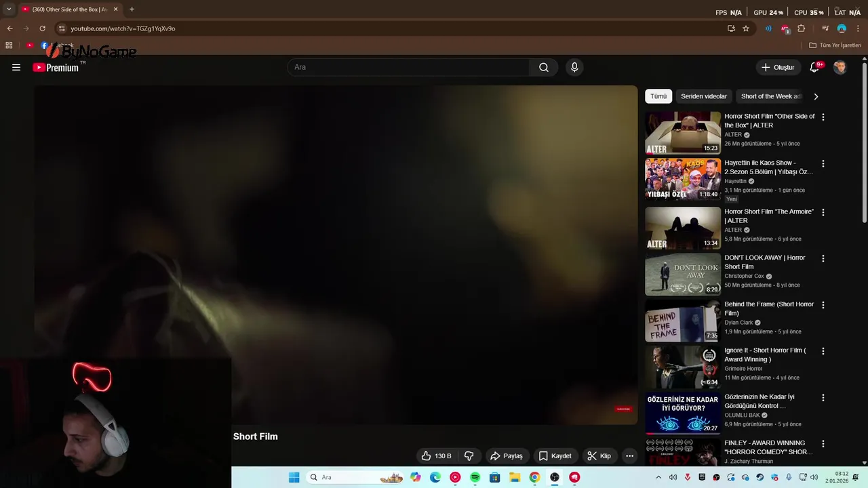Share the video via Paylaş

click(507, 456)
